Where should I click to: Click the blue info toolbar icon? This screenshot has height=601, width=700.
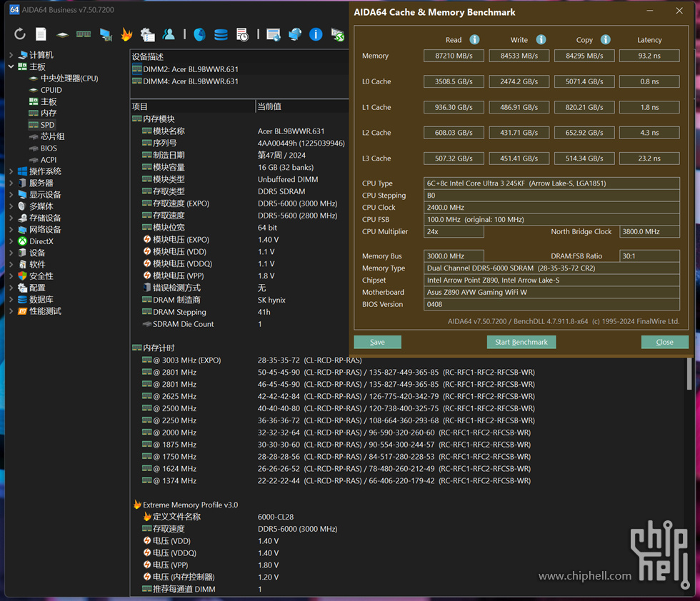pyautogui.click(x=316, y=34)
